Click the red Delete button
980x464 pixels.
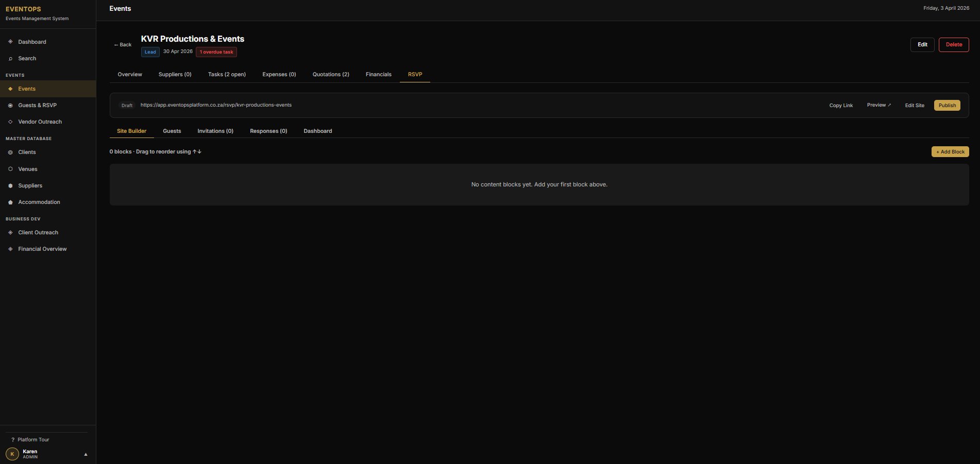point(954,45)
